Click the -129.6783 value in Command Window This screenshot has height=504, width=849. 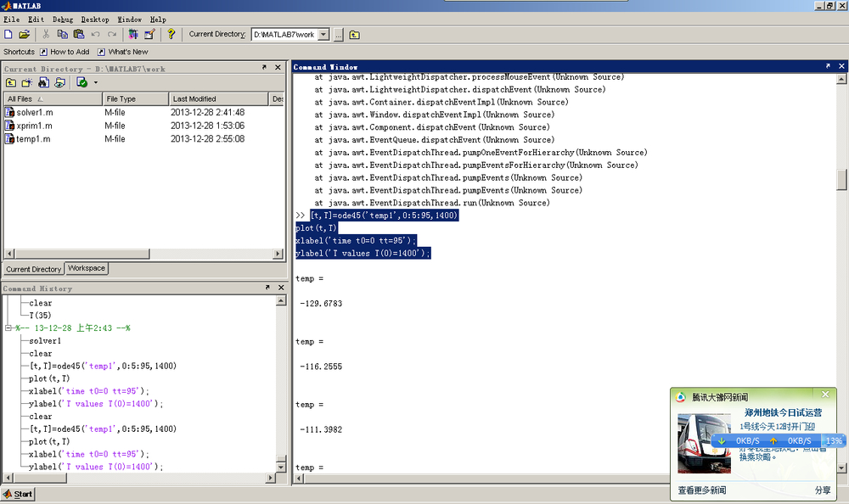(321, 304)
